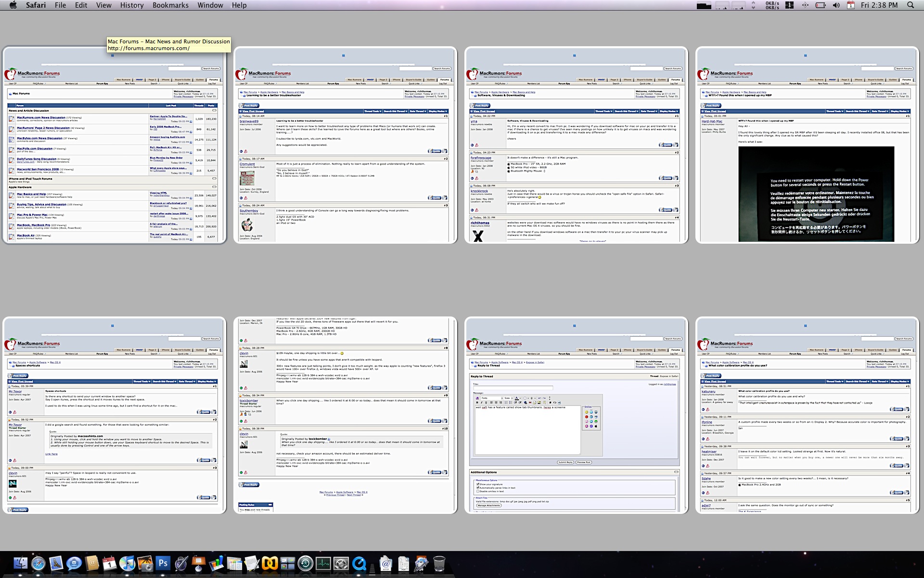Select the Underline formatting icon

tap(486, 403)
